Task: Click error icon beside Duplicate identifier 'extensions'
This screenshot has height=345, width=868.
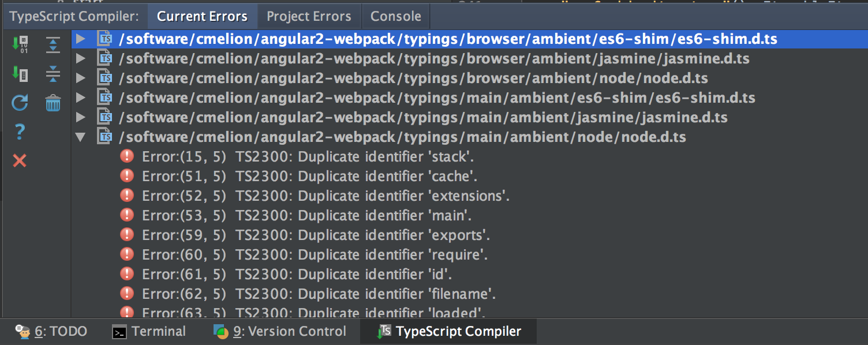Action: click(x=127, y=196)
